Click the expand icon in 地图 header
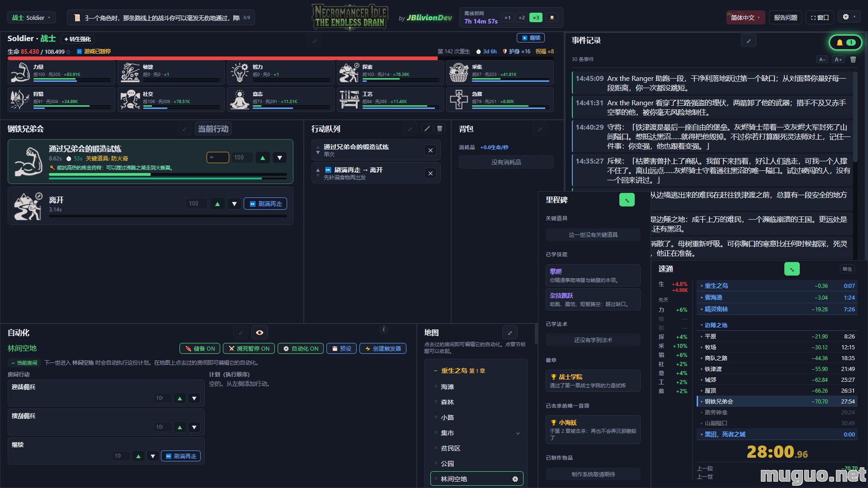Viewport: 868px width, 488px height. click(510, 333)
